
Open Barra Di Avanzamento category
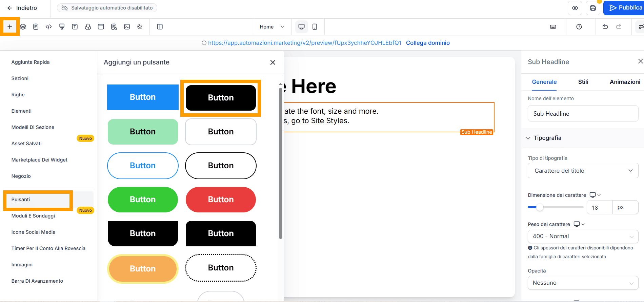click(37, 281)
